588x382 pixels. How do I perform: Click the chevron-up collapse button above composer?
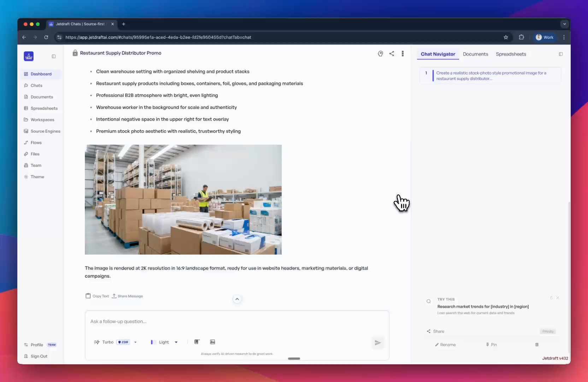237,299
